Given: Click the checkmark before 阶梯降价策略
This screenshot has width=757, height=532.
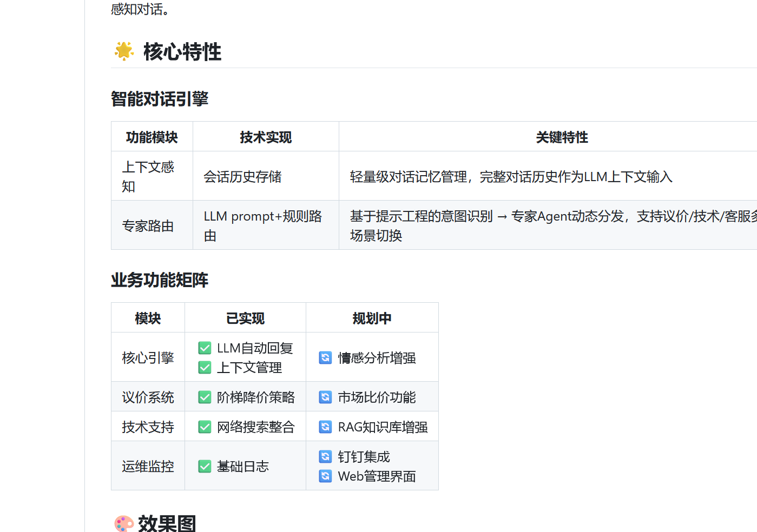Looking at the screenshot, I should (x=205, y=397).
